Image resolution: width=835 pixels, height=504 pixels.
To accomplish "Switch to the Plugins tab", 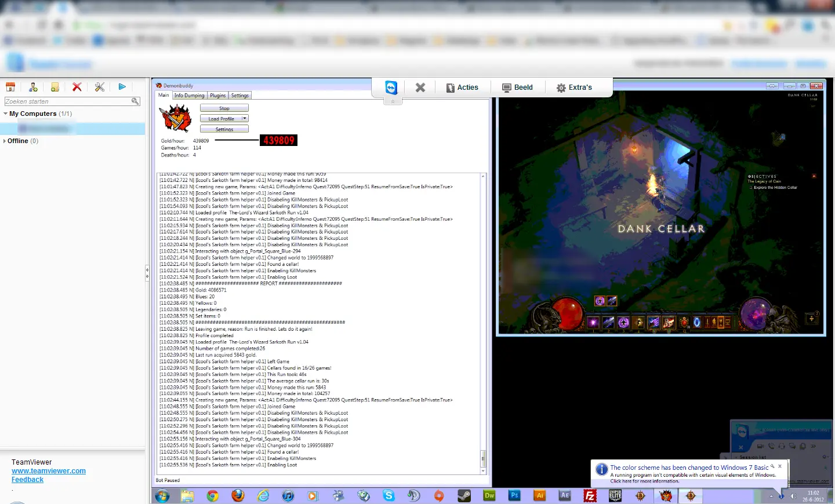I will (217, 96).
